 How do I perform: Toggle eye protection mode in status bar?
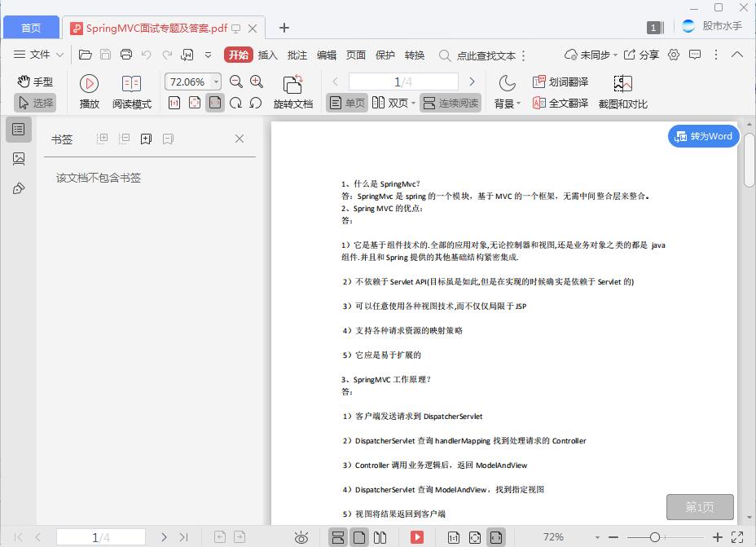click(301, 537)
